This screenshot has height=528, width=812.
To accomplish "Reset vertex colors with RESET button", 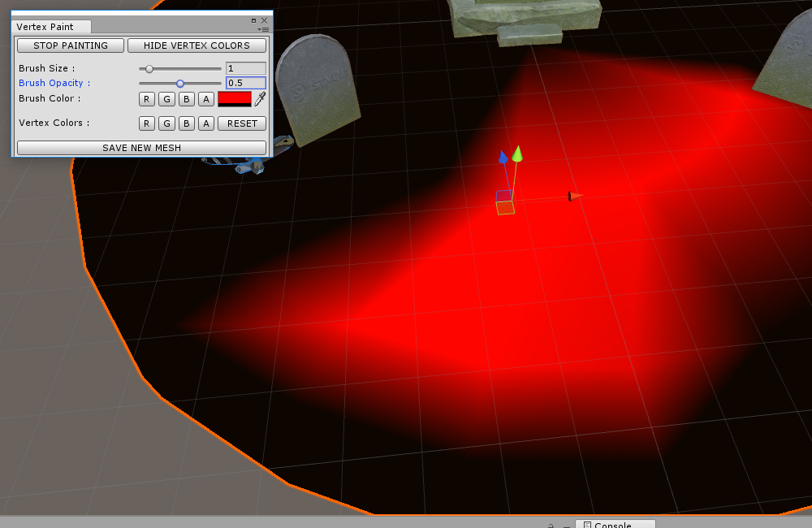I will pyautogui.click(x=242, y=123).
